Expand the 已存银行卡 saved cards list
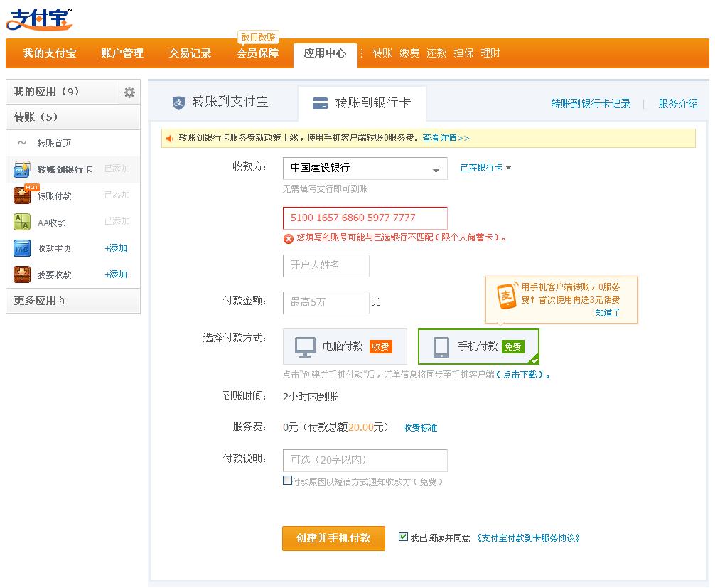This screenshot has height=588, width=715. [485, 168]
